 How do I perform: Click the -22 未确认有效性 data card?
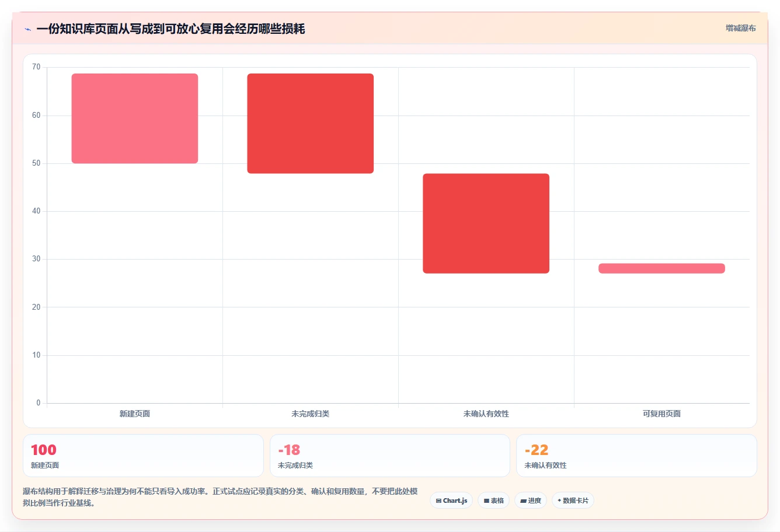point(636,456)
